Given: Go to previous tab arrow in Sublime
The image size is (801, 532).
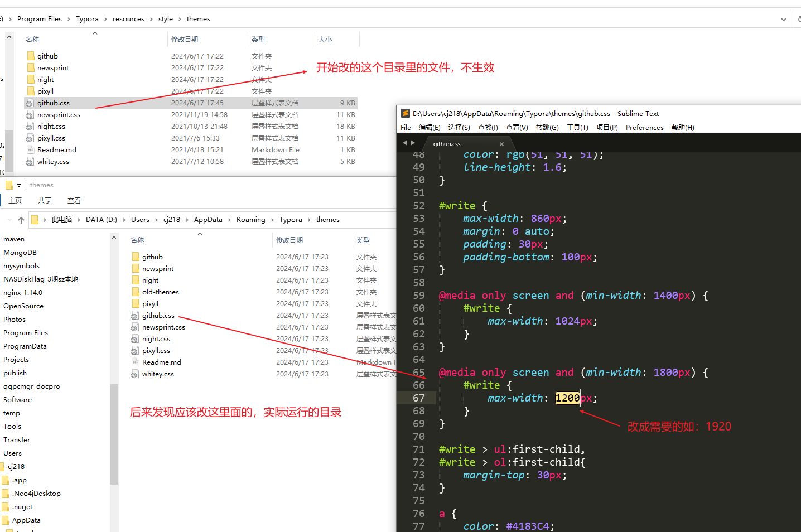Looking at the screenshot, I should (405, 143).
